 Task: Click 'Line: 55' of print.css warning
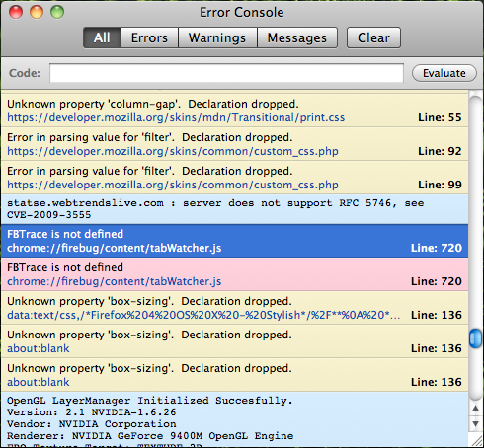(440, 117)
